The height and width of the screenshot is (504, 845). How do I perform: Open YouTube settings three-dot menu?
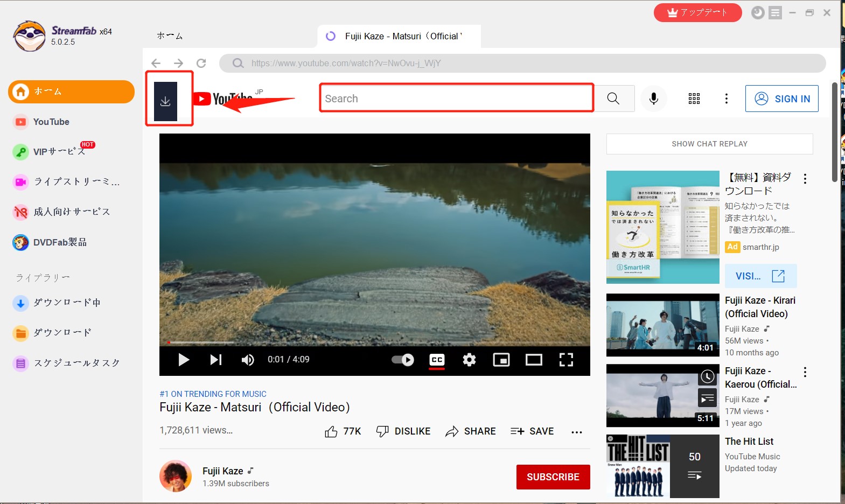click(x=727, y=99)
